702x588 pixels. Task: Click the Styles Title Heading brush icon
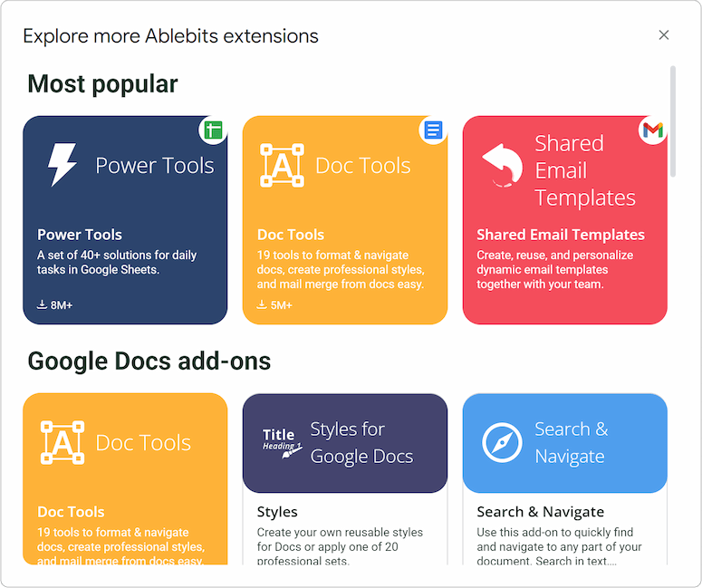tap(282, 443)
